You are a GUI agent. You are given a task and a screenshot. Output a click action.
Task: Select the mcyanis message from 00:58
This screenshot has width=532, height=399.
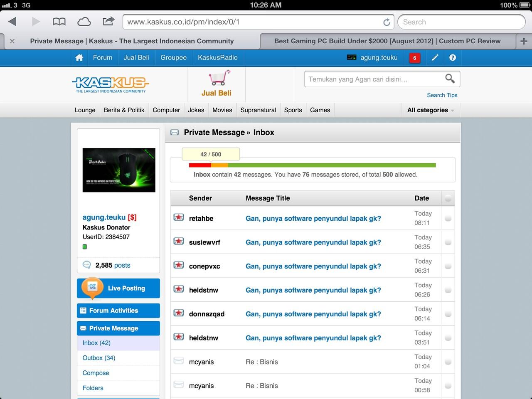tap(448, 386)
